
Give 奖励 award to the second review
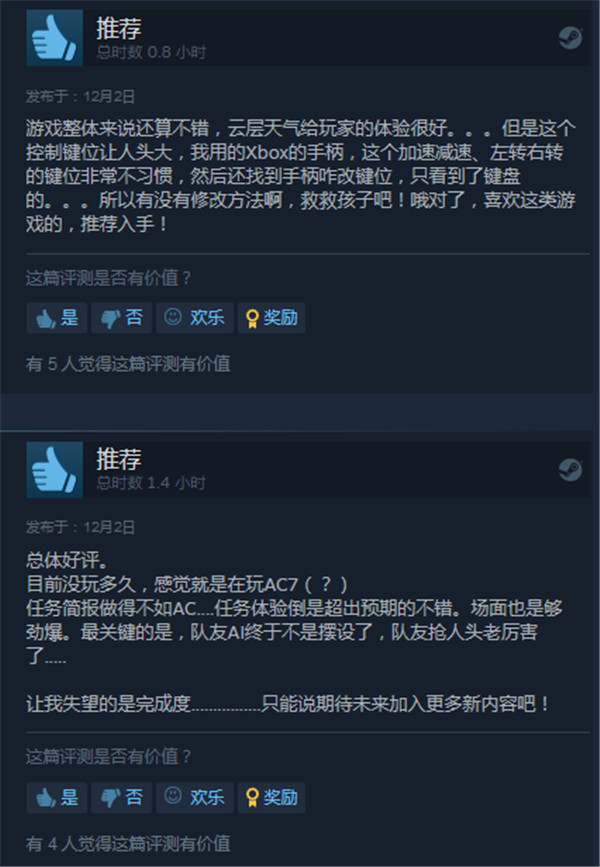click(x=272, y=797)
